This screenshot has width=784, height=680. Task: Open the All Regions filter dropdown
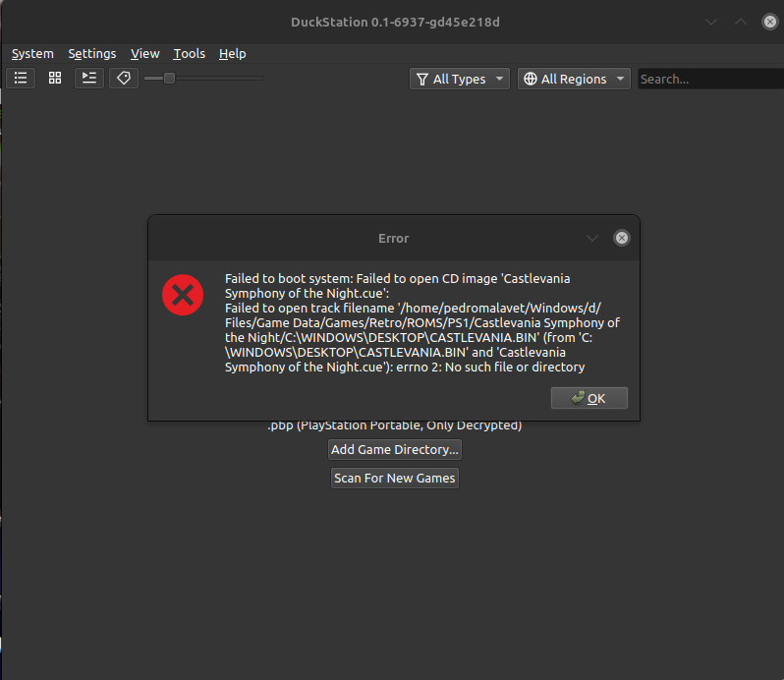coord(574,79)
